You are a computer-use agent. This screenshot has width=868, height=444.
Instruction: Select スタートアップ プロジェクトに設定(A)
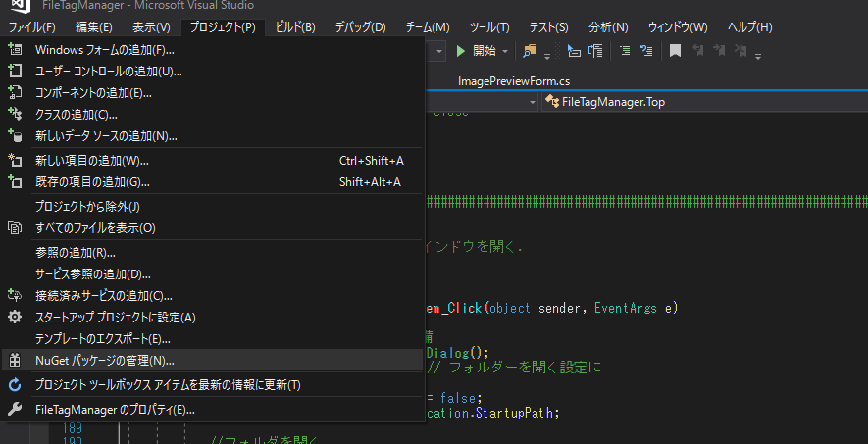213,318
